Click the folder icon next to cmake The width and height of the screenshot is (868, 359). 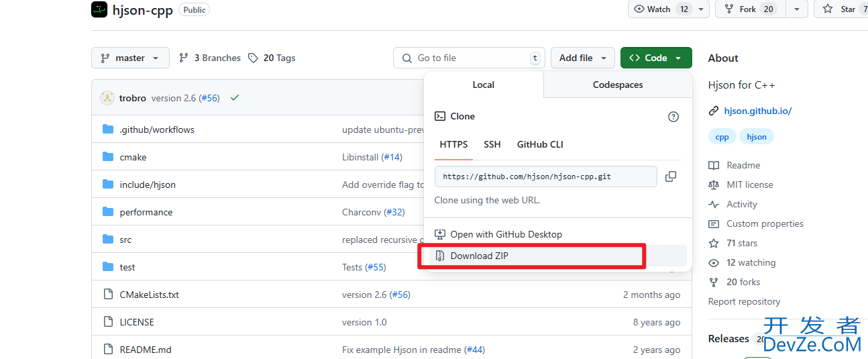coord(108,156)
